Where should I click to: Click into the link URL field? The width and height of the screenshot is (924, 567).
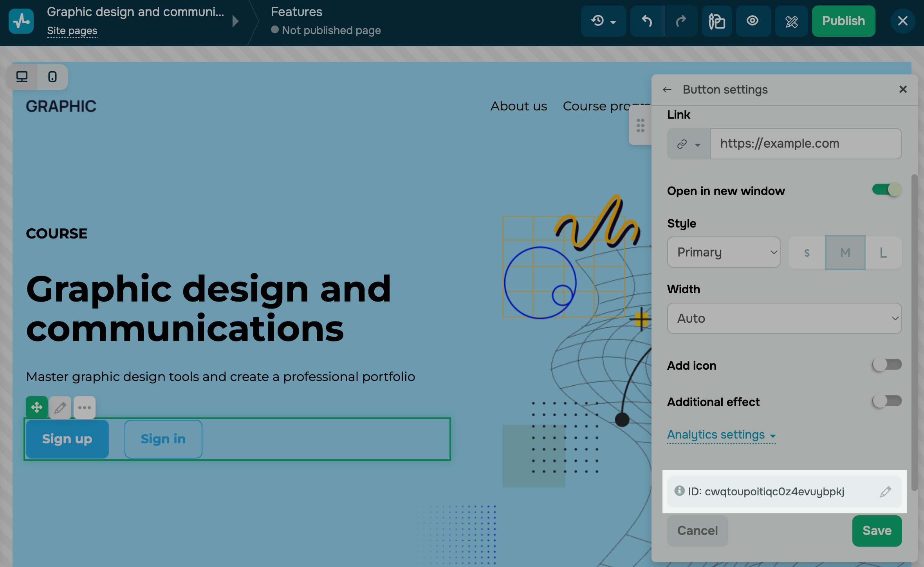pos(805,144)
